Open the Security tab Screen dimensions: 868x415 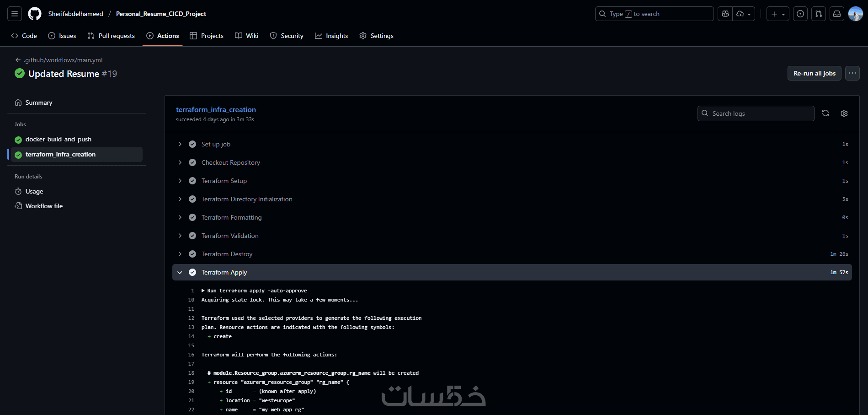287,36
